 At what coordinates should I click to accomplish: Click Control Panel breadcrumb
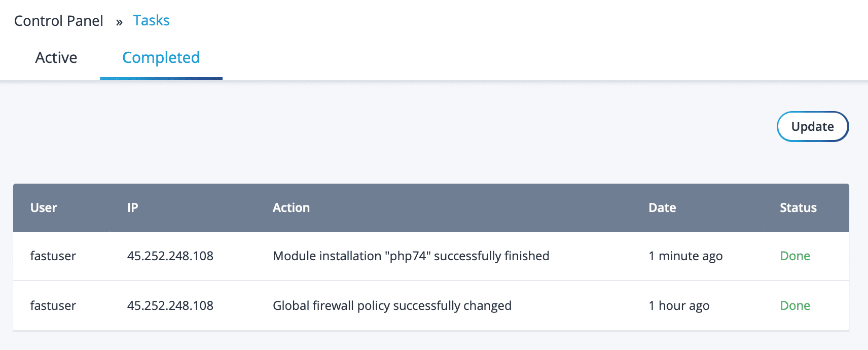59,21
